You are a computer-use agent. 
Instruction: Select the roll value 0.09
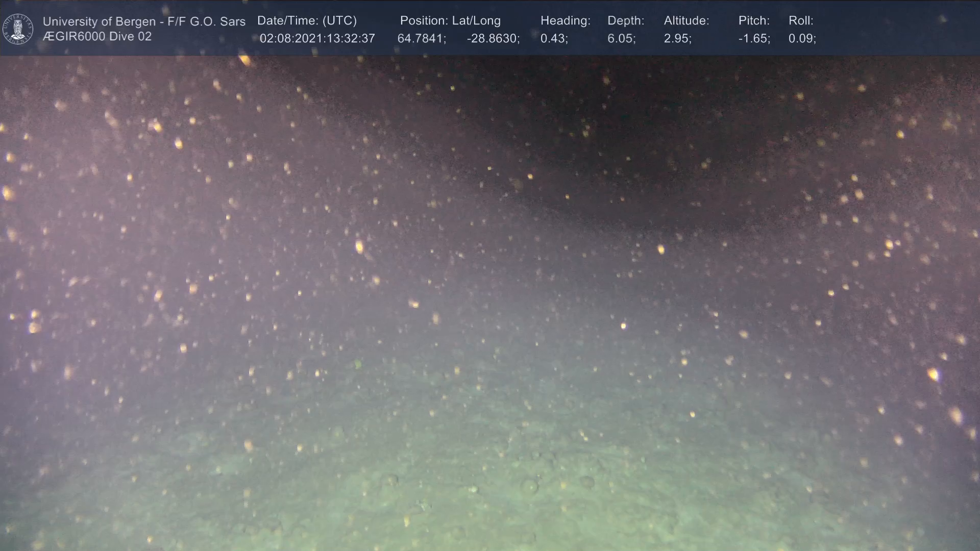(802, 39)
